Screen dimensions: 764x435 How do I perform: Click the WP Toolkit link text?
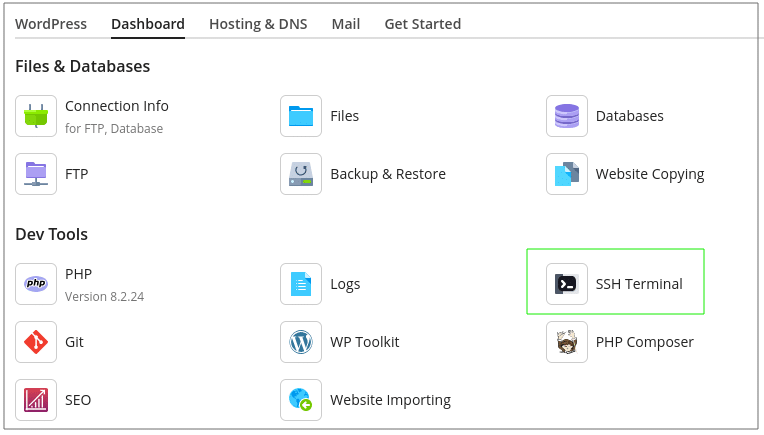(x=364, y=342)
